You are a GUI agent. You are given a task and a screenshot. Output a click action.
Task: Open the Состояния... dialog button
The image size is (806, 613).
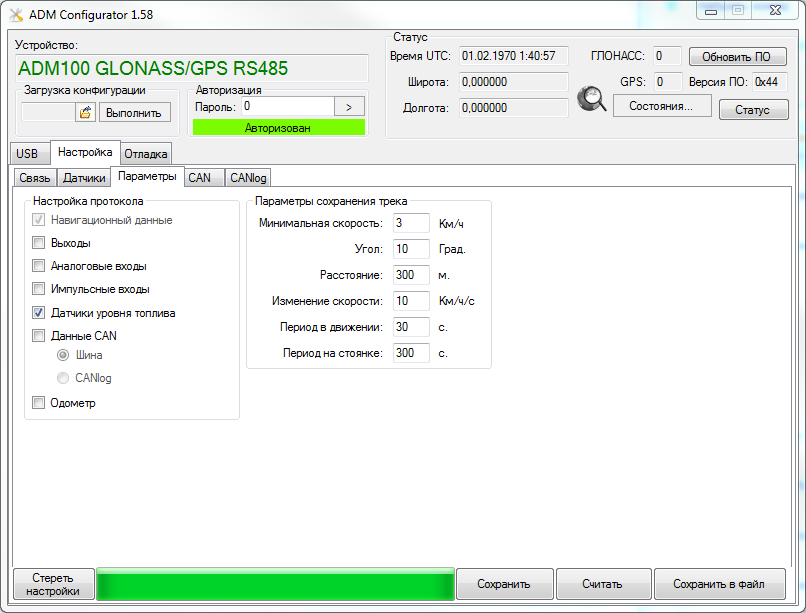(x=662, y=106)
